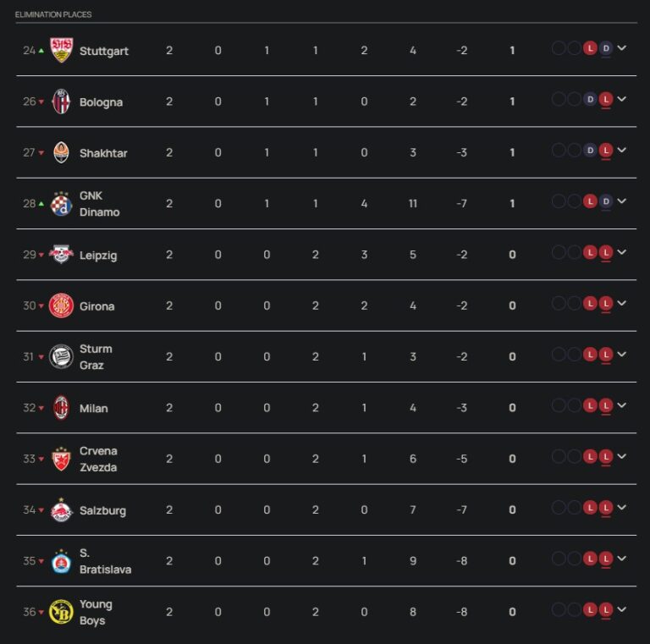This screenshot has width=650, height=644.
Task: Expand the Young Boys row chevron
Action: point(622,609)
